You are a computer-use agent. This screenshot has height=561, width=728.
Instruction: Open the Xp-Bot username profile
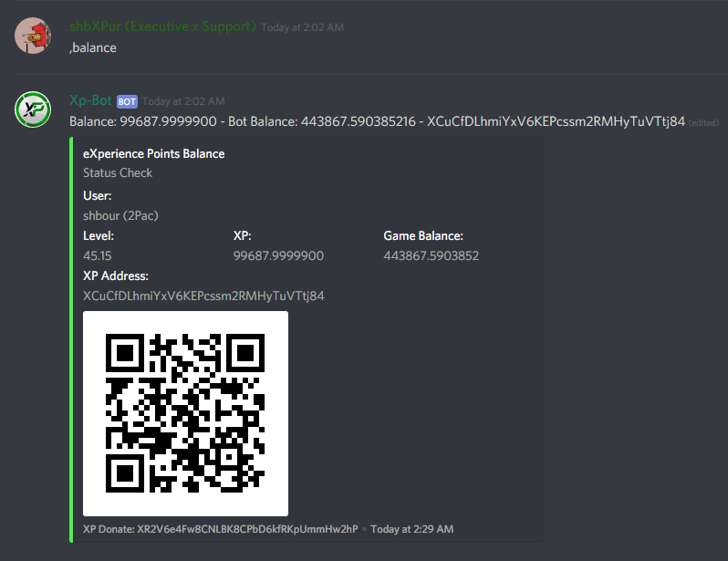(x=90, y=100)
